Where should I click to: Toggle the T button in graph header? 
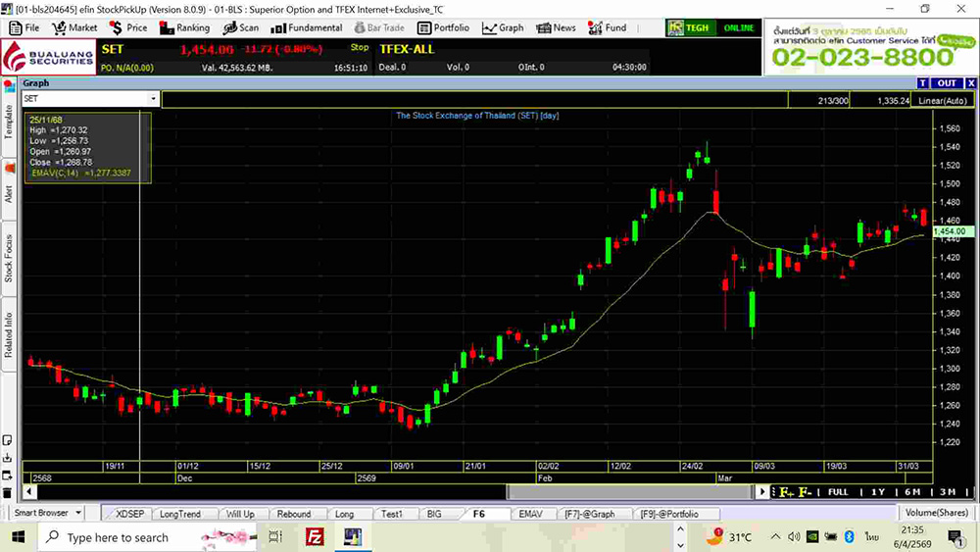point(922,83)
